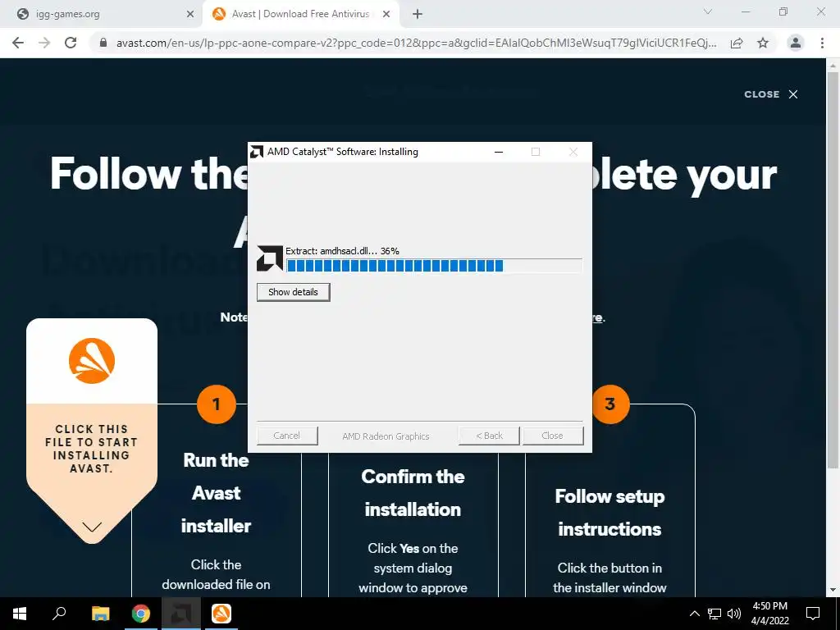Open the Windows Start menu
The height and width of the screenshot is (630, 840).
tap(20, 614)
